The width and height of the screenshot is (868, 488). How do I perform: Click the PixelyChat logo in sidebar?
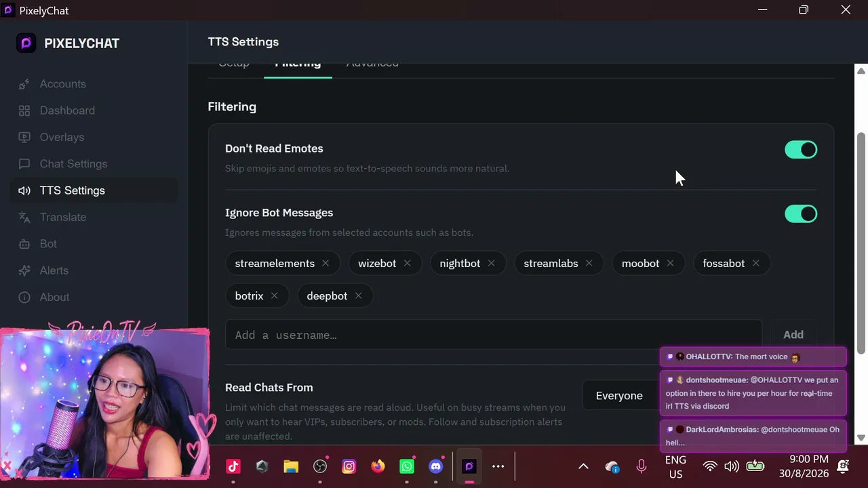click(x=26, y=43)
